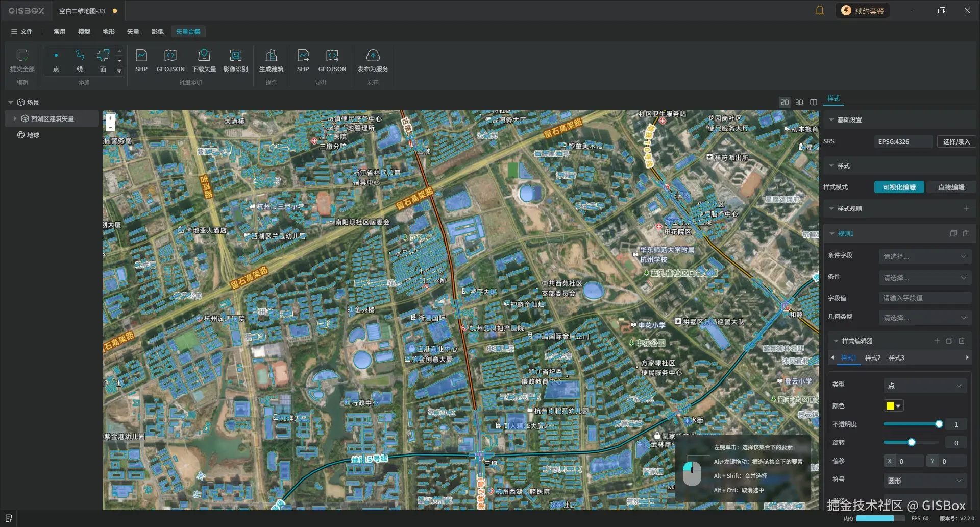Open the 符号 shape dropdown showing 圆形
The width and height of the screenshot is (980, 527).
point(924,481)
